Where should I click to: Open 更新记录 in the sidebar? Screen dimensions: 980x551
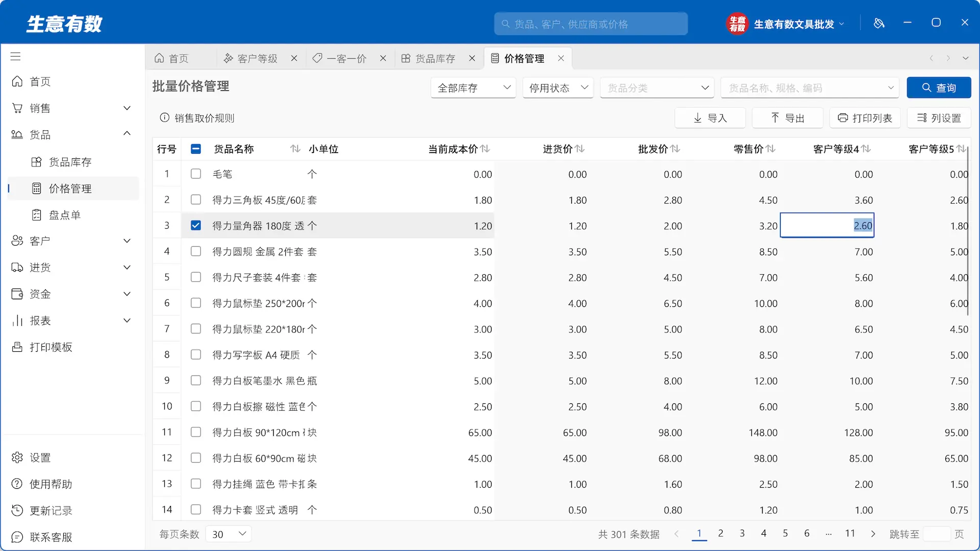(42, 511)
